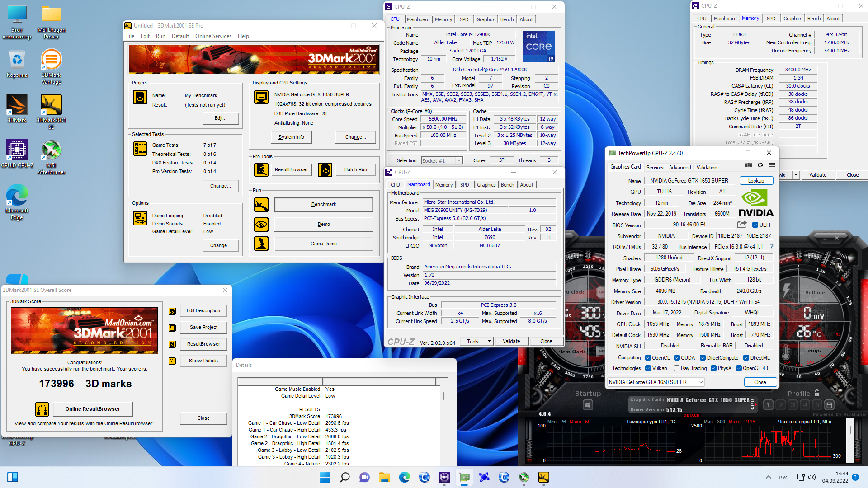Image resolution: width=868 pixels, height=488 pixels.
Task: Toggle the Afterburner profile lock icon
Action: tap(817, 393)
